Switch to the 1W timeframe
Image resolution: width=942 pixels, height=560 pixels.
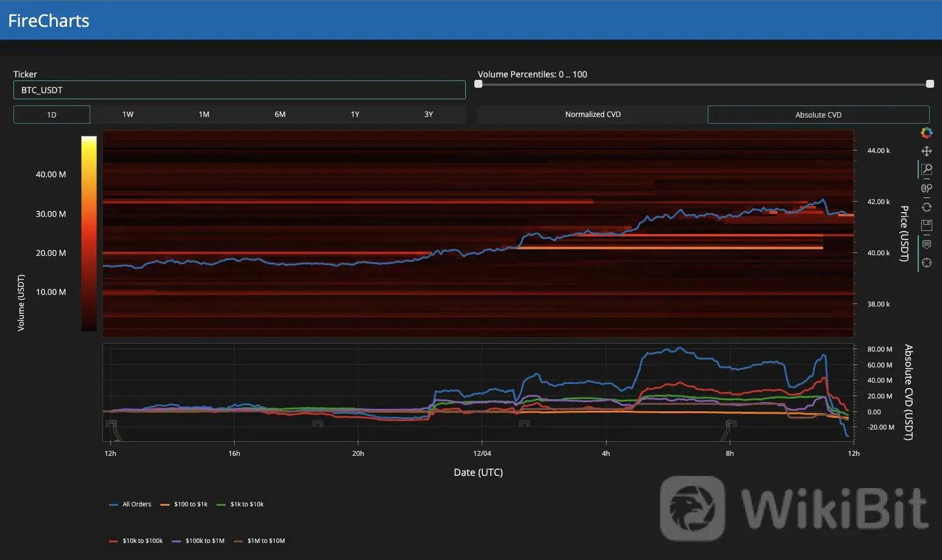point(127,115)
